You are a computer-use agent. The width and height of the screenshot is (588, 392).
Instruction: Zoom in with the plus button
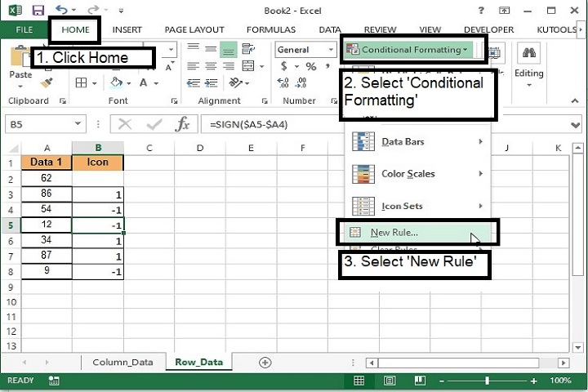(533, 381)
